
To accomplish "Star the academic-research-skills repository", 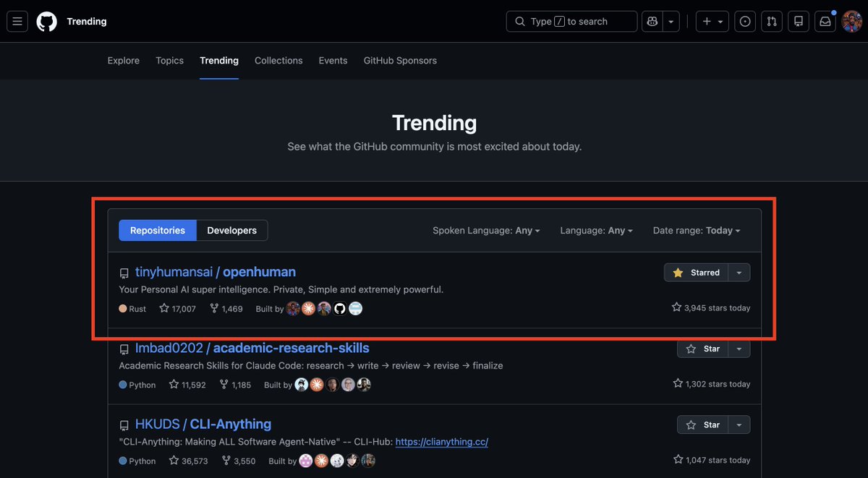I will 702,349.
